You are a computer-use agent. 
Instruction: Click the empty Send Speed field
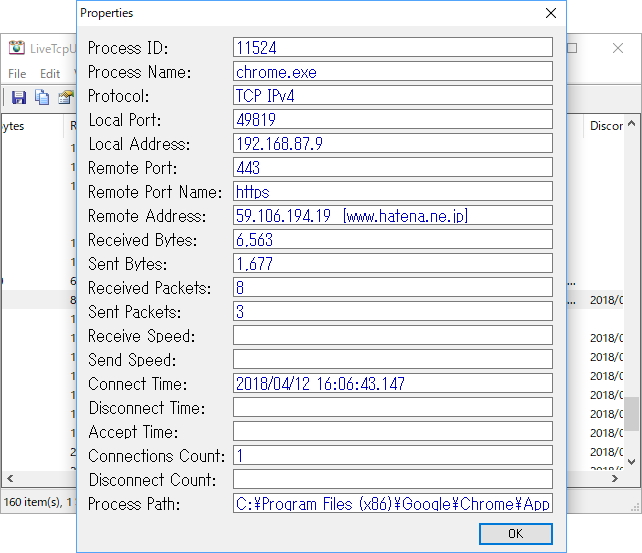393,359
